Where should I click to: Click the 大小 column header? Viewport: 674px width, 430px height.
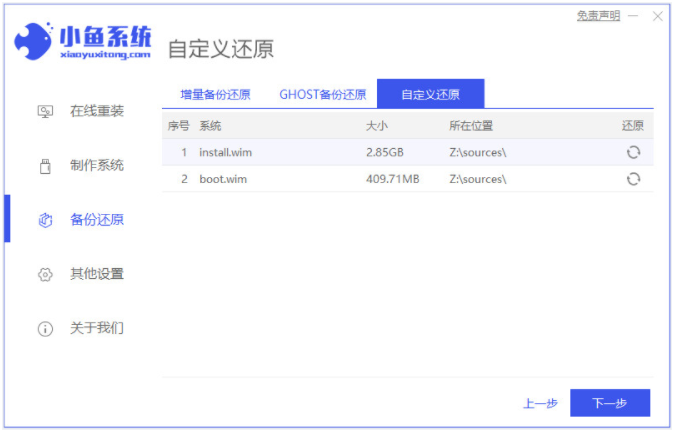click(376, 126)
